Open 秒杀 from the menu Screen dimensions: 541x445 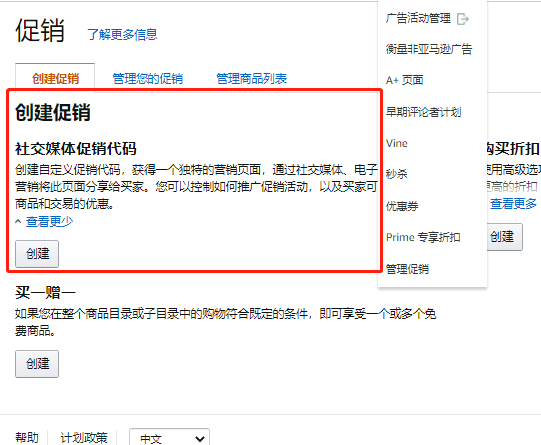click(396, 174)
